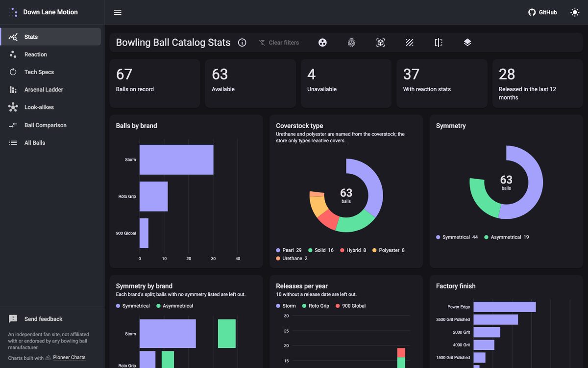Screen dimensions: 588x368
Task: Click the fingerprint filter icon
Action: click(351, 43)
